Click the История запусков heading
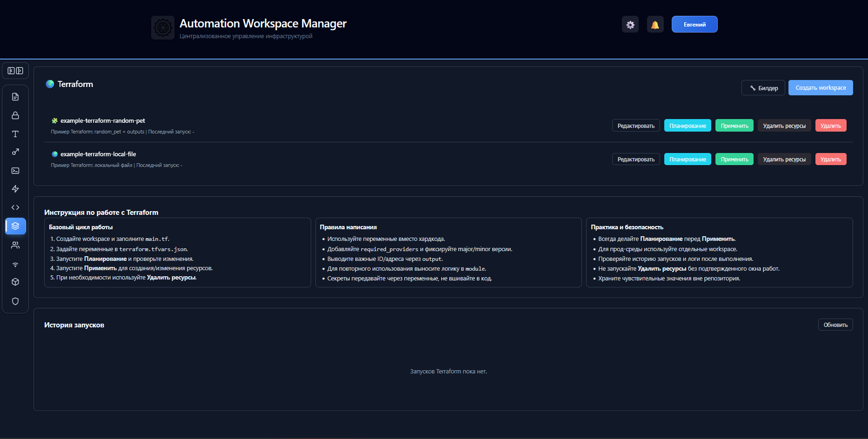The height and width of the screenshot is (439, 868). pos(74,325)
